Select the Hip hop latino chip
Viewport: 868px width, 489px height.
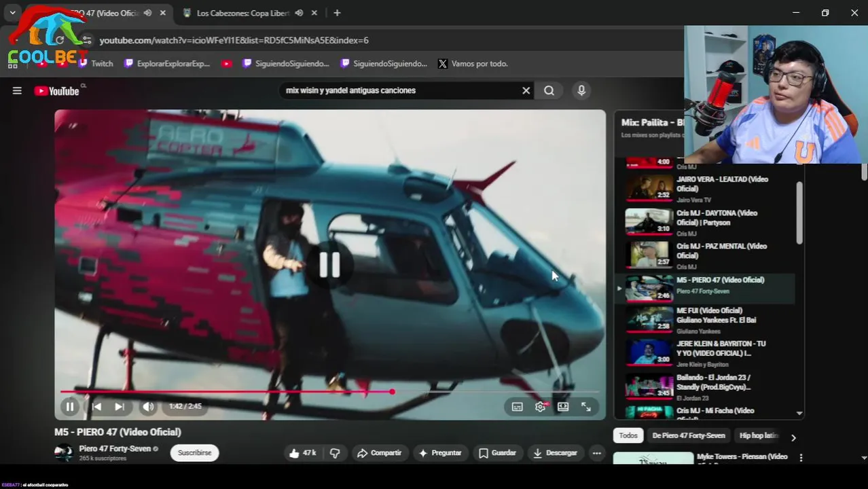coord(759,436)
